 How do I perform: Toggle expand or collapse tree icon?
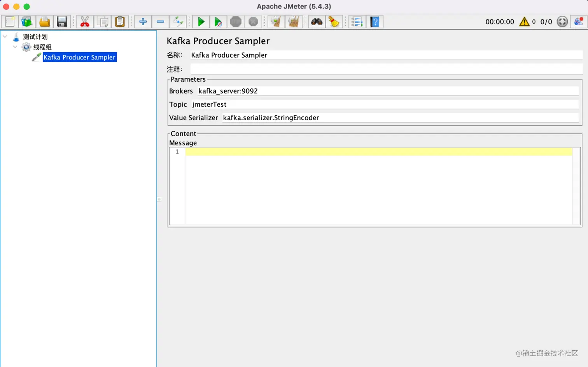(x=178, y=22)
